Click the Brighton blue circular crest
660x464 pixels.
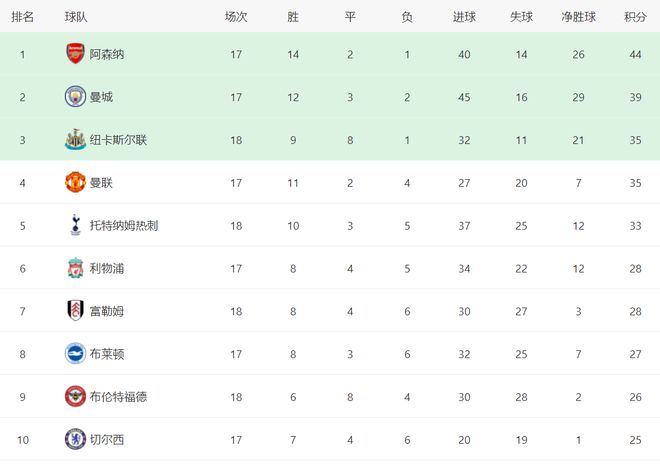(75, 353)
